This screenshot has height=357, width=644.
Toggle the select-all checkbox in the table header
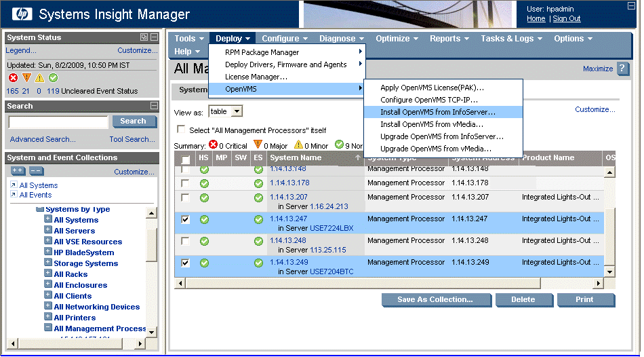point(186,159)
